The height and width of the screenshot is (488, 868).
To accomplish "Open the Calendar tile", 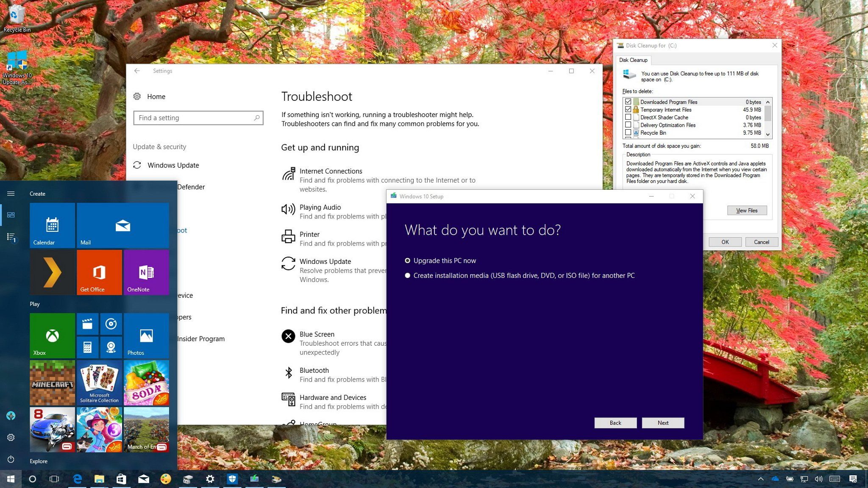I will pos(52,225).
